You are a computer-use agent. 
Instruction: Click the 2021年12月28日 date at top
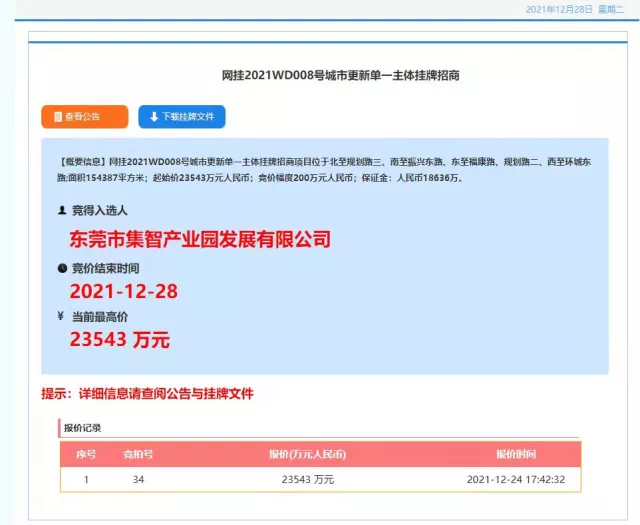pyautogui.click(x=559, y=9)
